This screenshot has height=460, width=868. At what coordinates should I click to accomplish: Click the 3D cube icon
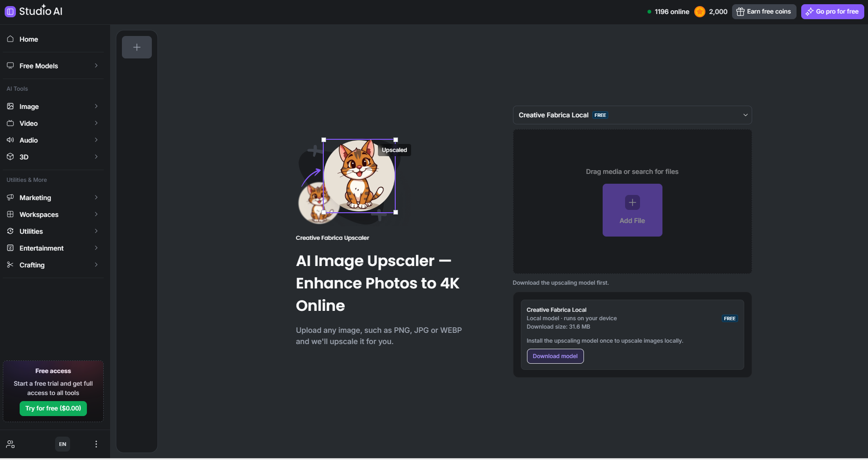(10, 157)
